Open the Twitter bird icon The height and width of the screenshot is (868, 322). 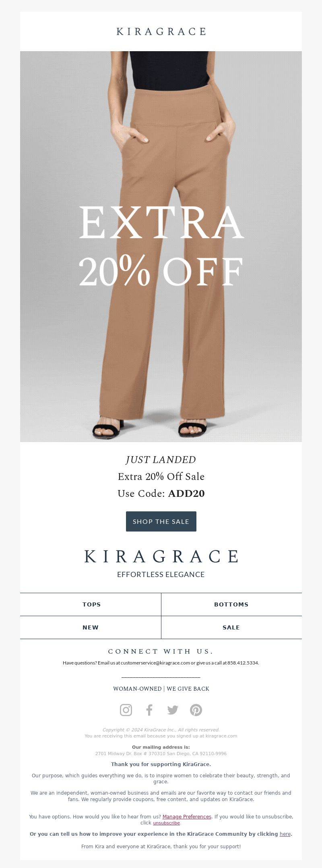pos(173,710)
